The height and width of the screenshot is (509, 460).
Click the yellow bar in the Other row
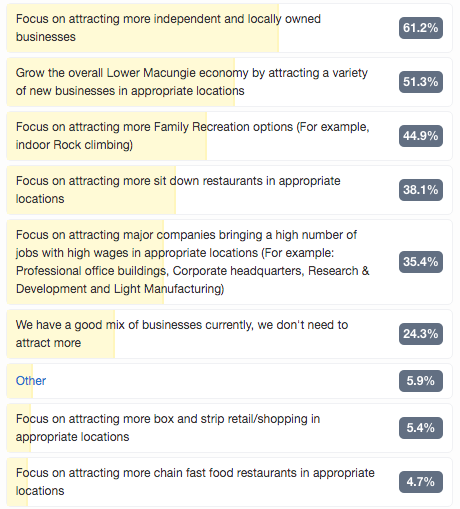pyautogui.click(x=20, y=381)
